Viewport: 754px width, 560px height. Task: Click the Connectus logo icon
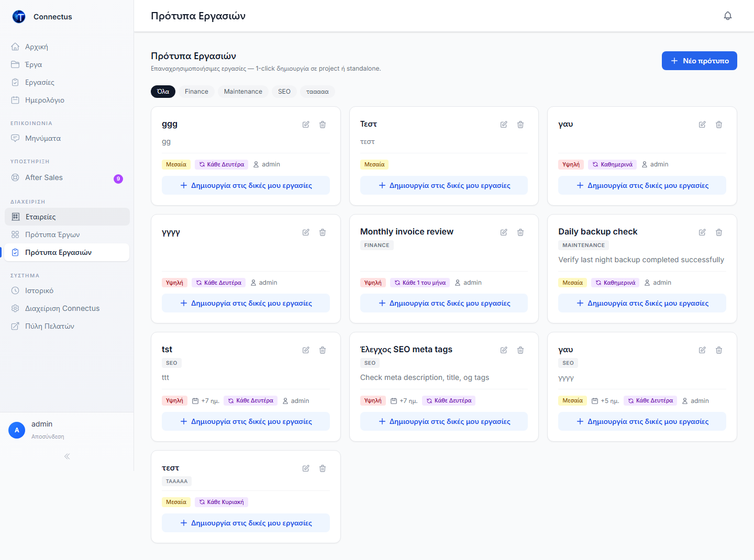coord(19,17)
